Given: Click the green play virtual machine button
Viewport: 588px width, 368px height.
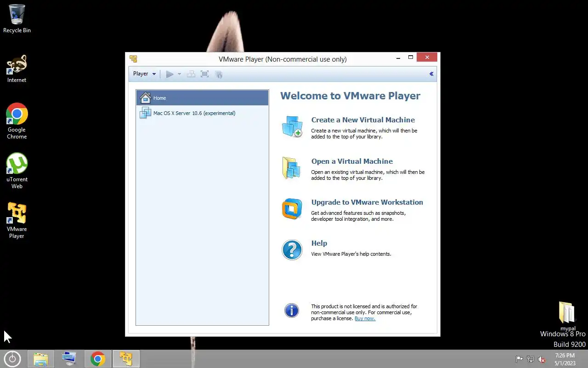Looking at the screenshot, I should [x=170, y=74].
